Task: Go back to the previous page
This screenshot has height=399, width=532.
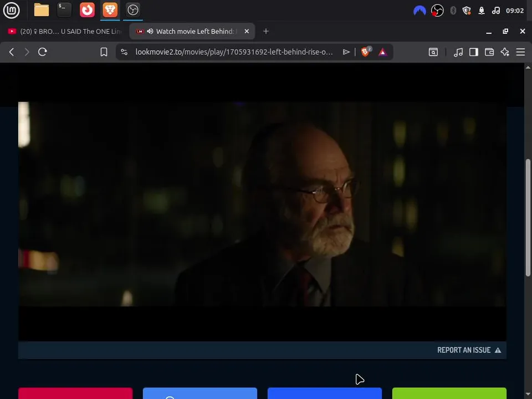Action: coord(12,52)
